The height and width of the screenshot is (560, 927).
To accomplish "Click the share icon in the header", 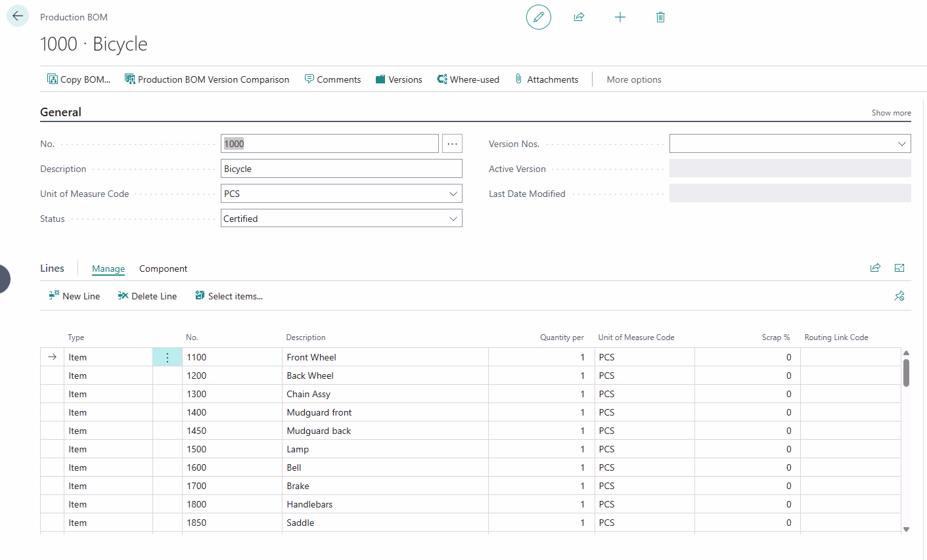I will pyautogui.click(x=579, y=17).
